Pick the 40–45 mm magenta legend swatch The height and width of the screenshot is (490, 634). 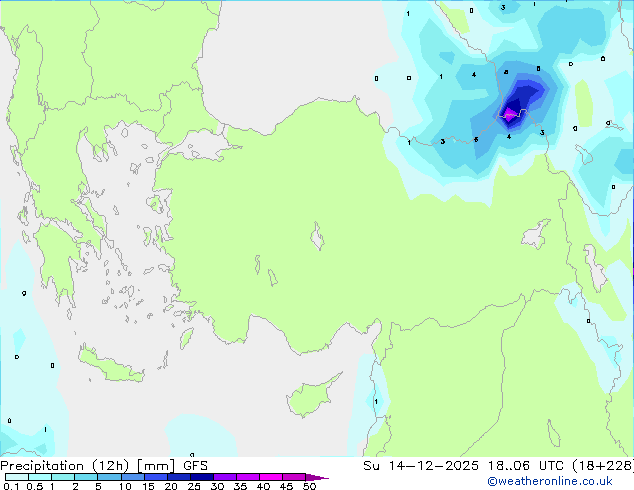click(271, 477)
